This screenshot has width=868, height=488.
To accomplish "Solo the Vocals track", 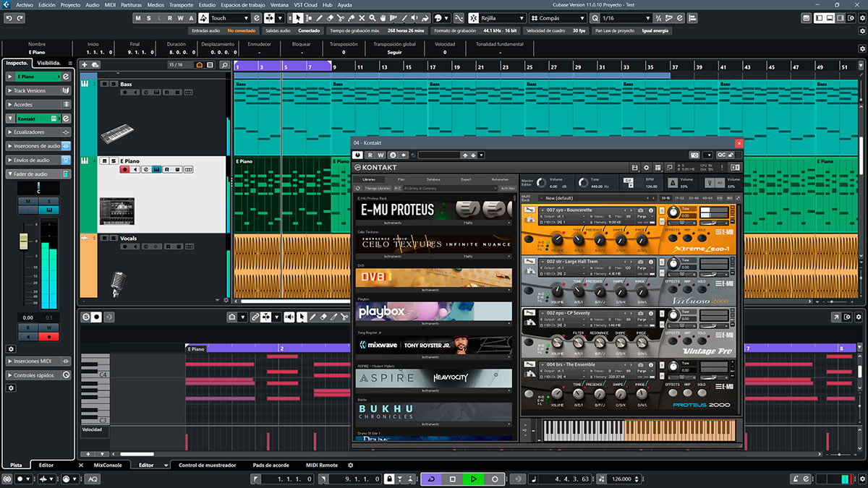I will click(x=113, y=238).
